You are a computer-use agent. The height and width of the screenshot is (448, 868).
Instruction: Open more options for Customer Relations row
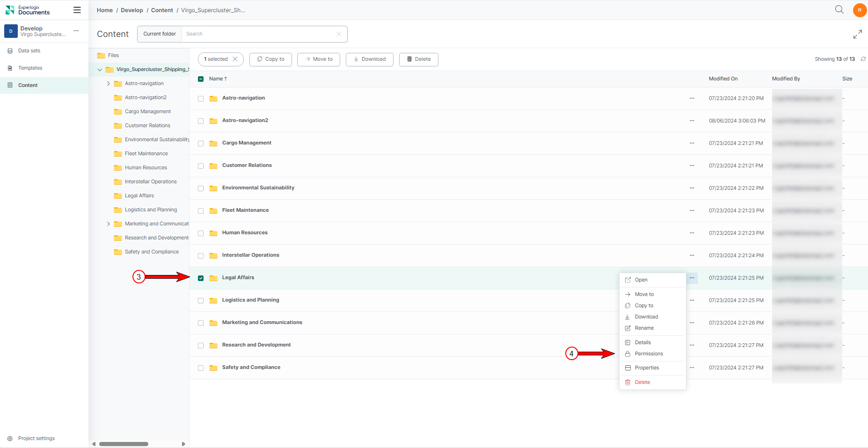[x=692, y=166]
